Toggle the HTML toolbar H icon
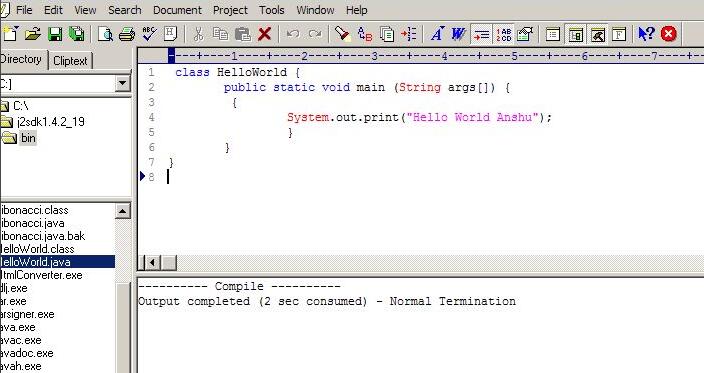The height and width of the screenshot is (373, 704). [170, 34]
